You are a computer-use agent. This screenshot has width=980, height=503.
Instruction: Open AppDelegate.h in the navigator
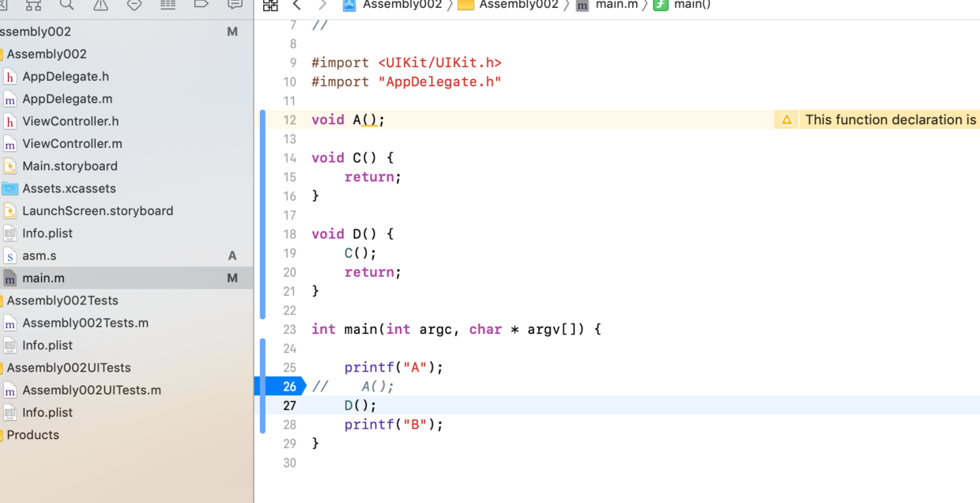[x=66, y=77]
